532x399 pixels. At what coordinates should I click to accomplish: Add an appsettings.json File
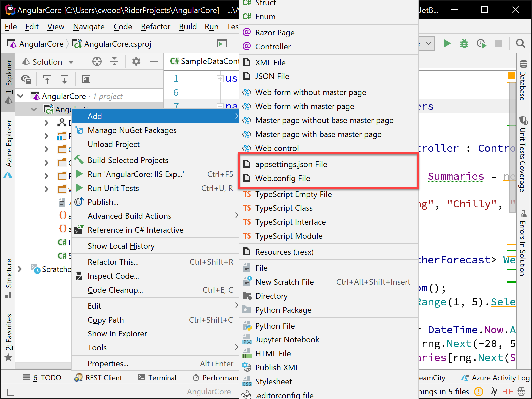pyautogui.click(x=329, y=164)
